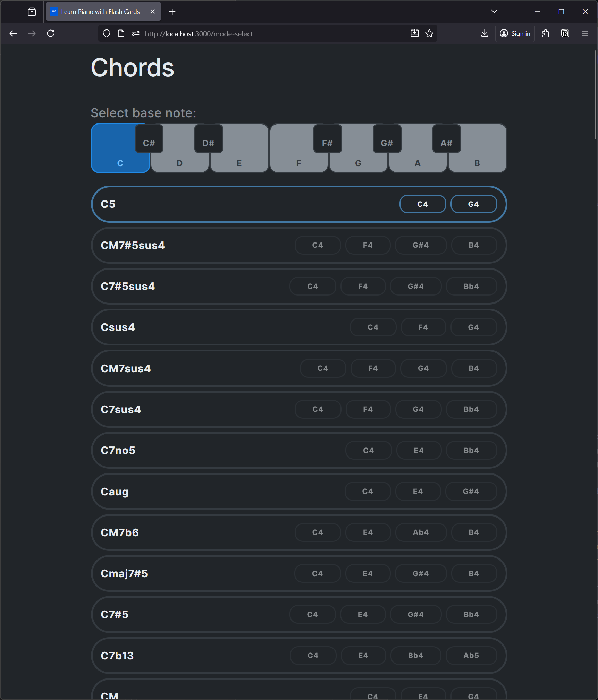The height and width of the screenshot is (700, 598).
Task: Click the save-to-pocket icon inside the address bar
Action: 414,33
